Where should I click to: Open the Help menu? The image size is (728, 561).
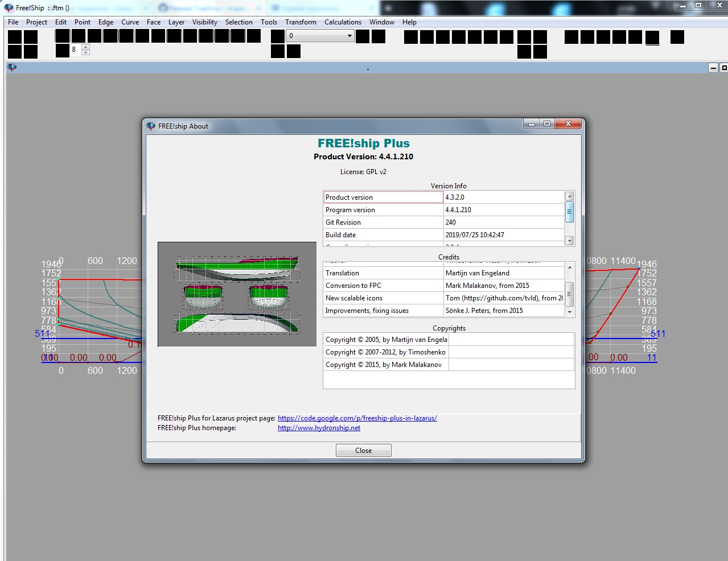[410, 22]
